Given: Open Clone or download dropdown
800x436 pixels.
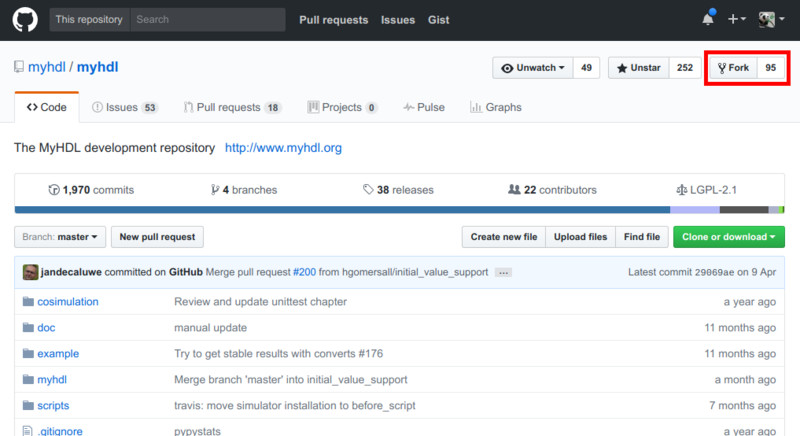Looking at the screenshot, I should coord(729,237).
